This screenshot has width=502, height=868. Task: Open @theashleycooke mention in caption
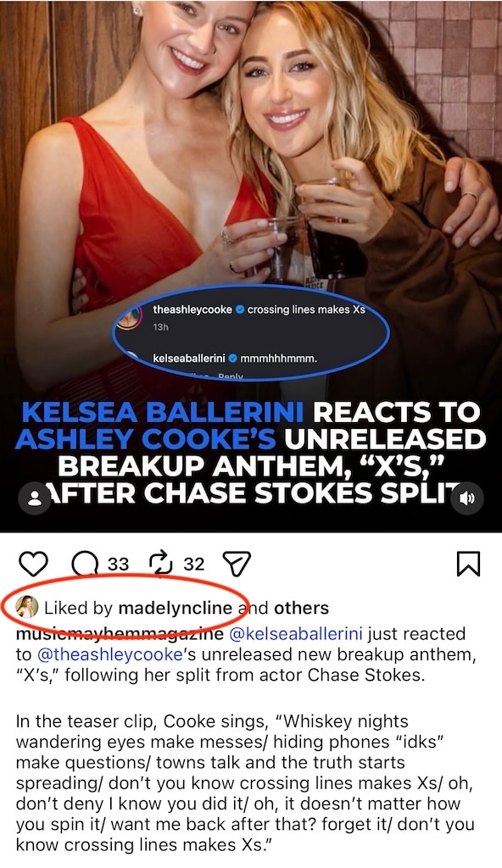[109, 654]
